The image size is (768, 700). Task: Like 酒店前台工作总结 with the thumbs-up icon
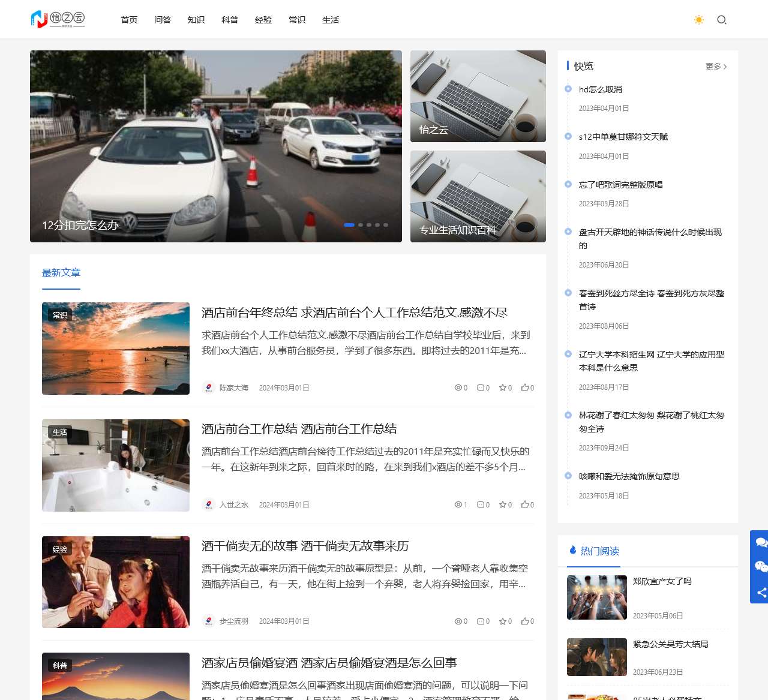point(525,505)
